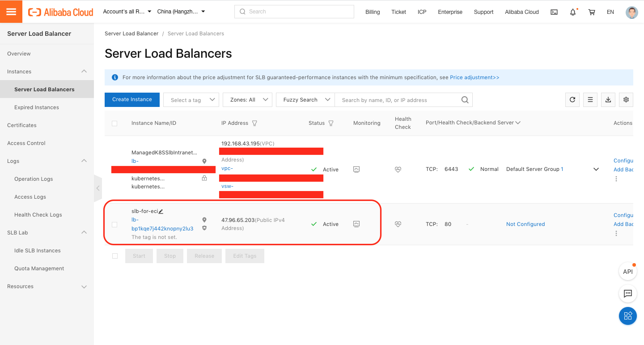Open more actions dots for slb-for-eci

click(616, 233)
